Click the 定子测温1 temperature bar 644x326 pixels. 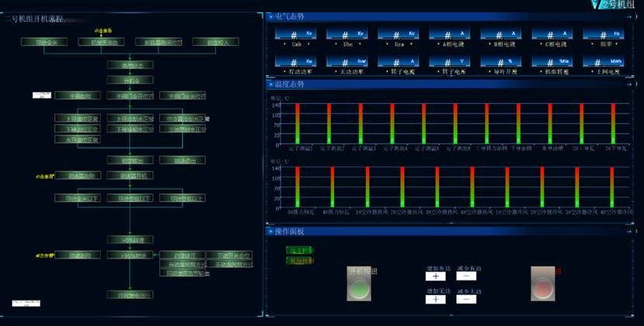[298, 123]
